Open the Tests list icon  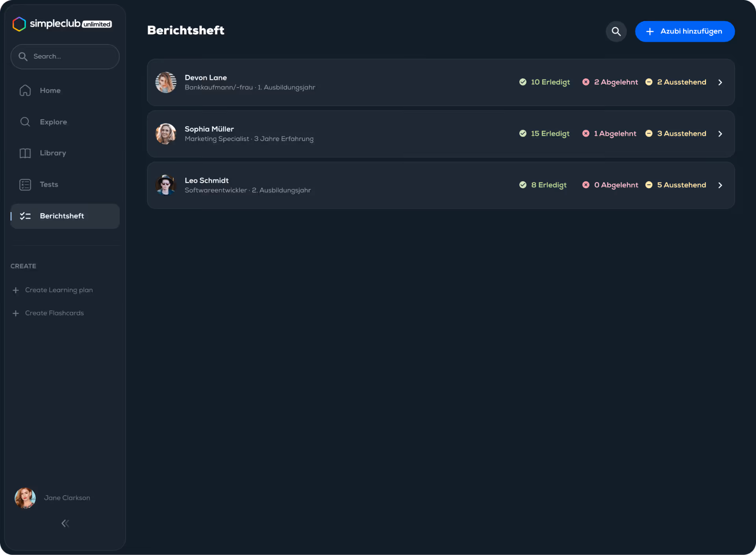25,184
